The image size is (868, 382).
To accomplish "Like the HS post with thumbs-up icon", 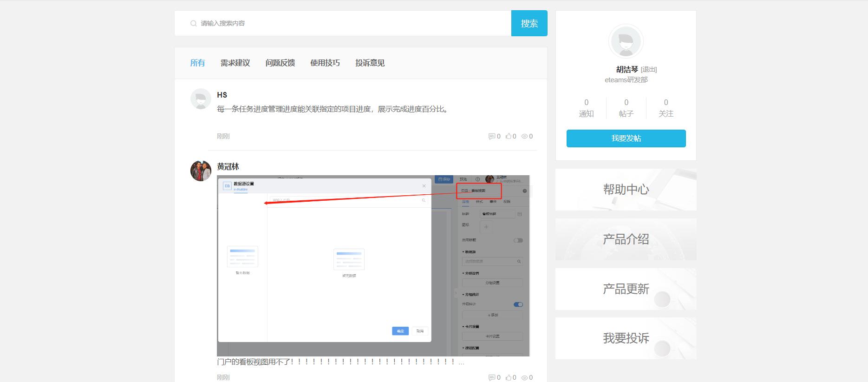I will coord(509,136).
